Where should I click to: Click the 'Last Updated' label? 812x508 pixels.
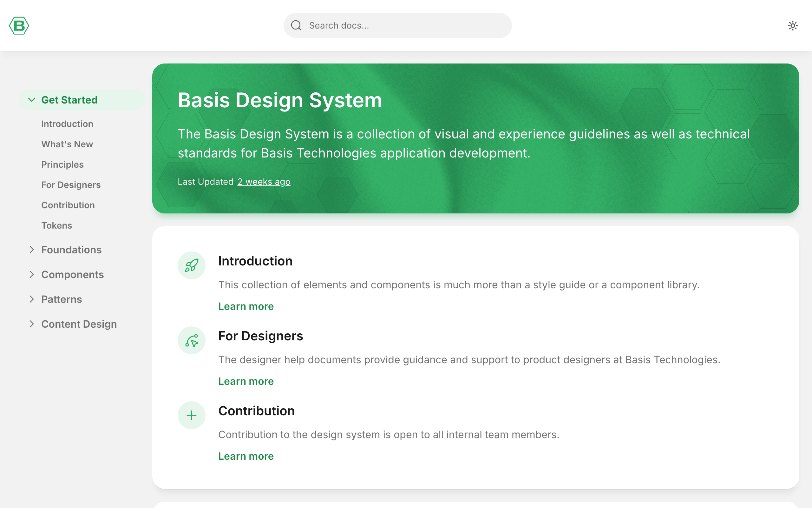tap(205, 182)
